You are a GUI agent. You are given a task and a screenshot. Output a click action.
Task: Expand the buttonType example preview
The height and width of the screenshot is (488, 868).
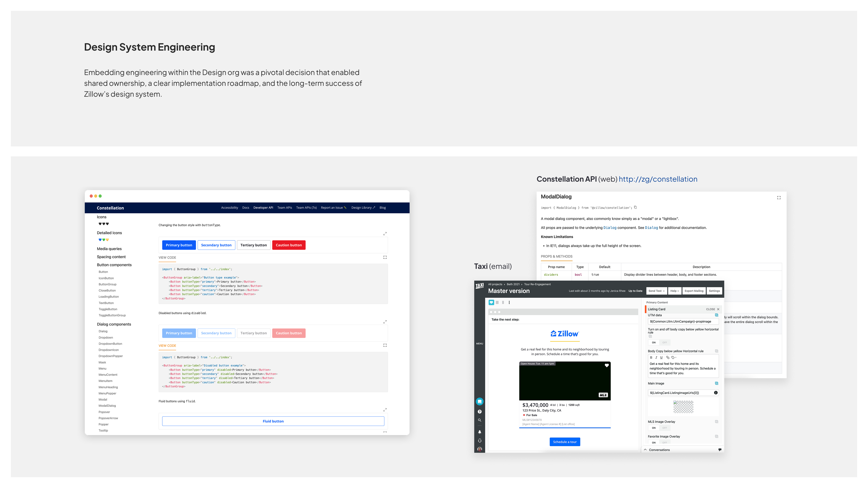(x=385, y=234)
